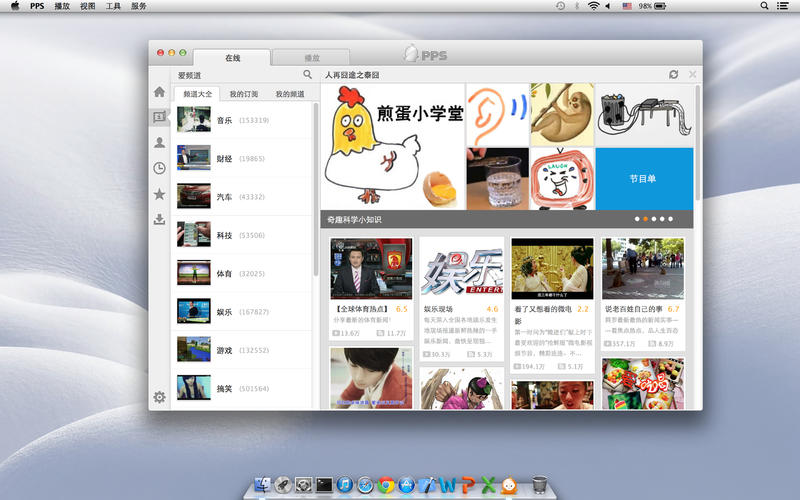The image size is (800, 500).
Task: Open downloads icon in sidebar
Action: [x=159, y=219]
